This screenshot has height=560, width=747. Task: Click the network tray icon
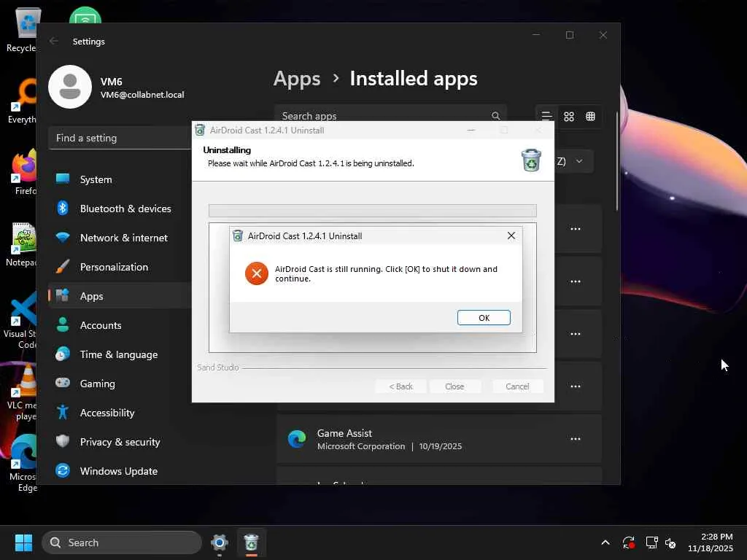651,542
